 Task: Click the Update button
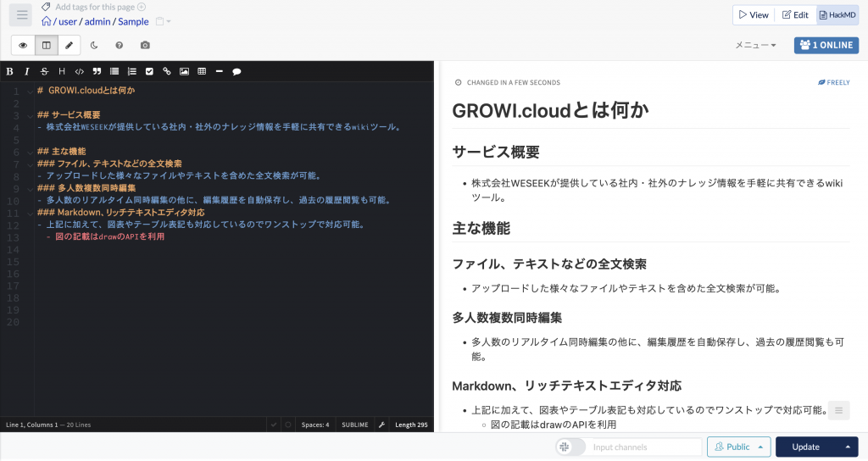point(806,447)
